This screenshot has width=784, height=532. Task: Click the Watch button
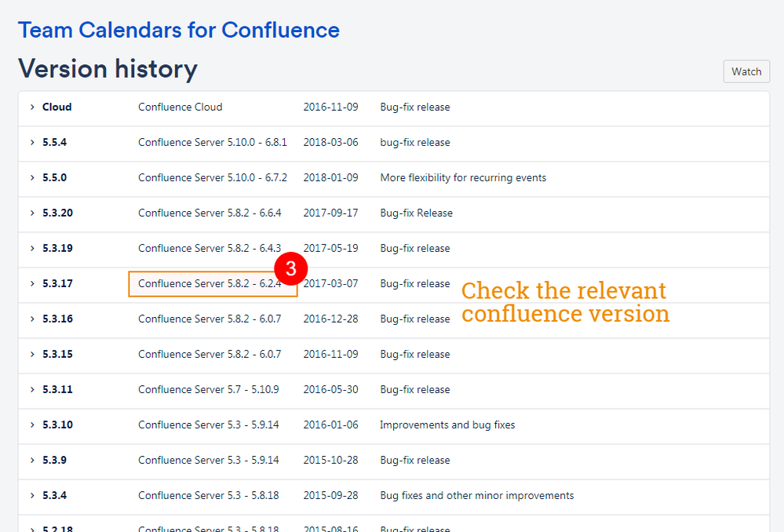[746, 71]
